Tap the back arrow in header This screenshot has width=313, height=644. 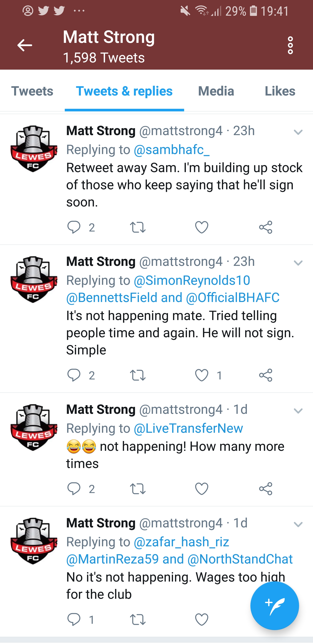click(25, 45)
